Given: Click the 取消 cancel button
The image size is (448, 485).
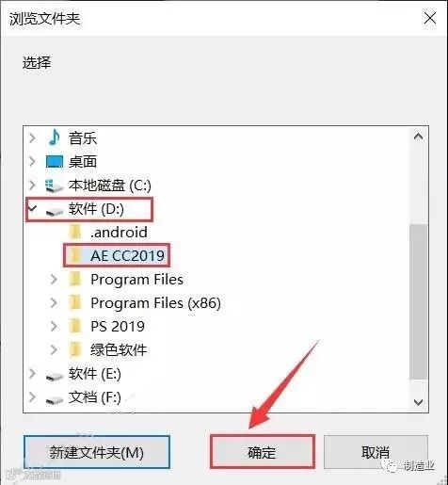Looking at the screenshot, I should pos(376,452).
